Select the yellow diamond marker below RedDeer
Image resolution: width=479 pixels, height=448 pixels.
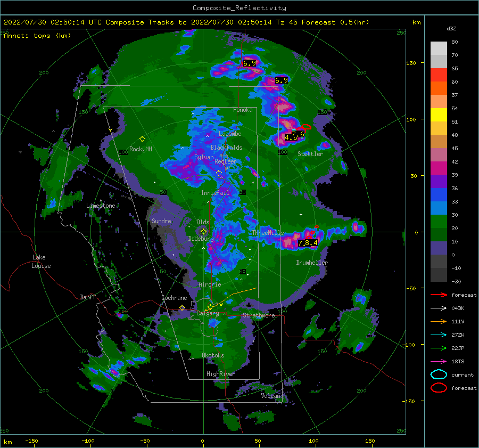tap(219, 173)
